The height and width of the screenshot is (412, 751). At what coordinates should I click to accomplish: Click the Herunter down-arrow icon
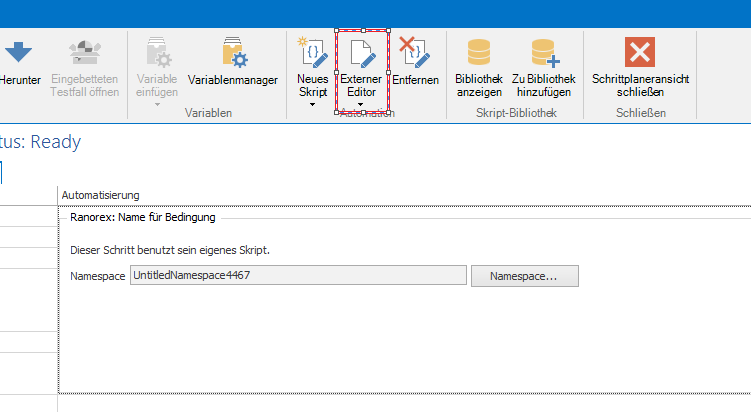pos(18,52)
